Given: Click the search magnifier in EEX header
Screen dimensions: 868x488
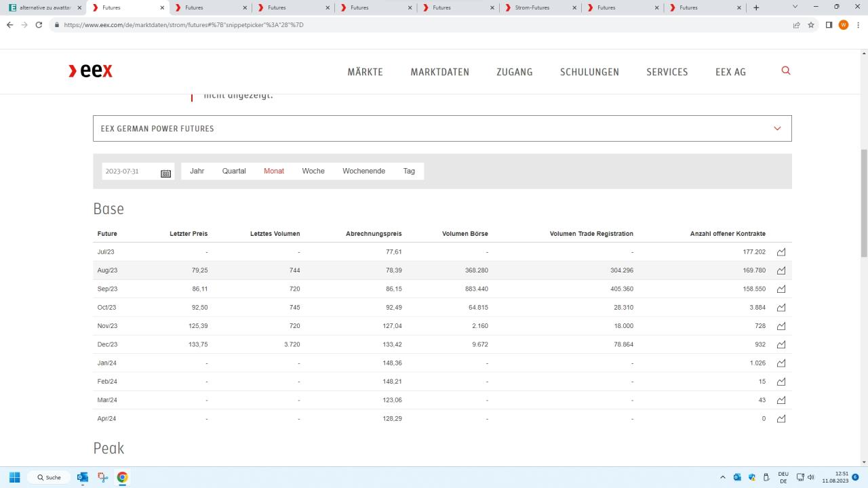Looking at the screenshot, I should tap(786, 70).
